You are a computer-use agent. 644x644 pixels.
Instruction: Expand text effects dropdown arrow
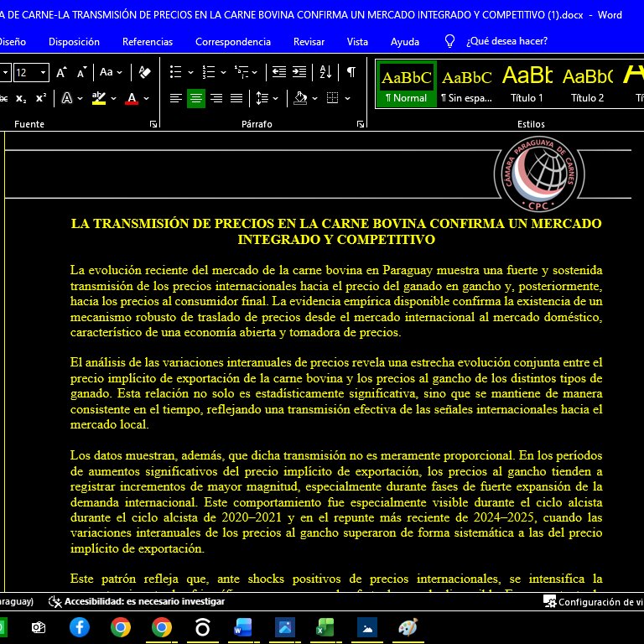click(x=80, y=99)
